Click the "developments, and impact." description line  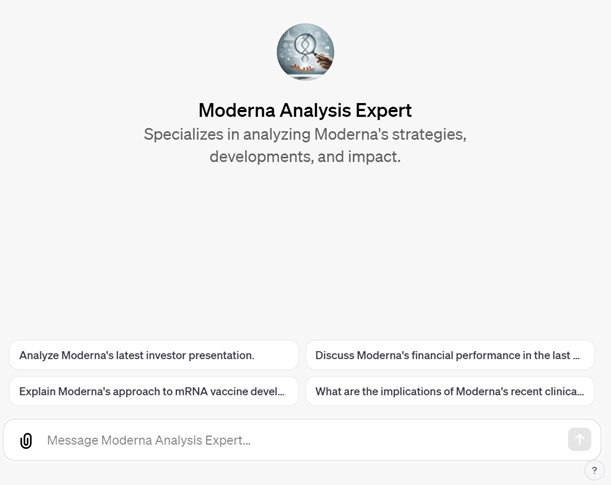[305, 157]
